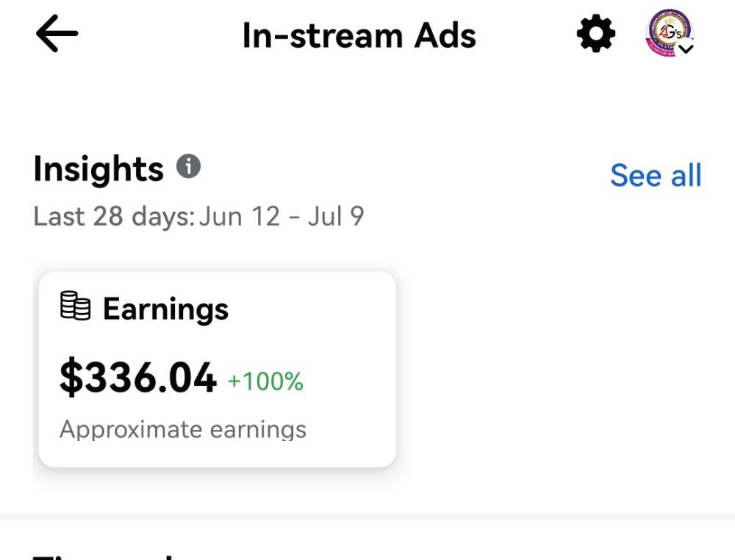Tap the Approximate earnings caption

[183, 430]
